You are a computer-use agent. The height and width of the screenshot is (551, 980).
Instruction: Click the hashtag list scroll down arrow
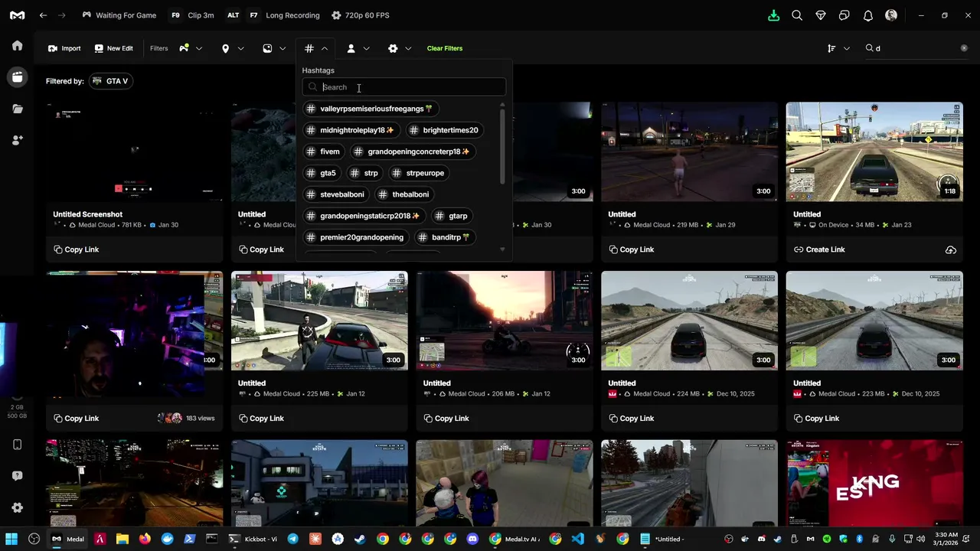(502, 249)
